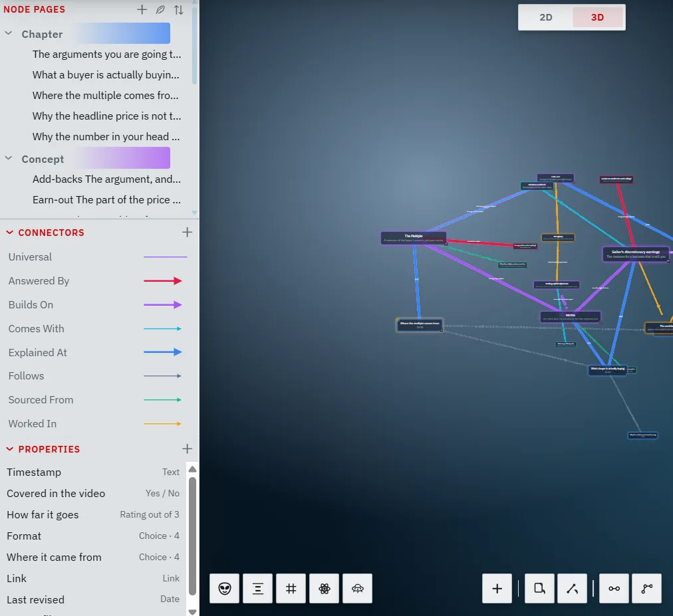Open the 'Covered in the video' property
673x616 pixels.
coord(93,494)
